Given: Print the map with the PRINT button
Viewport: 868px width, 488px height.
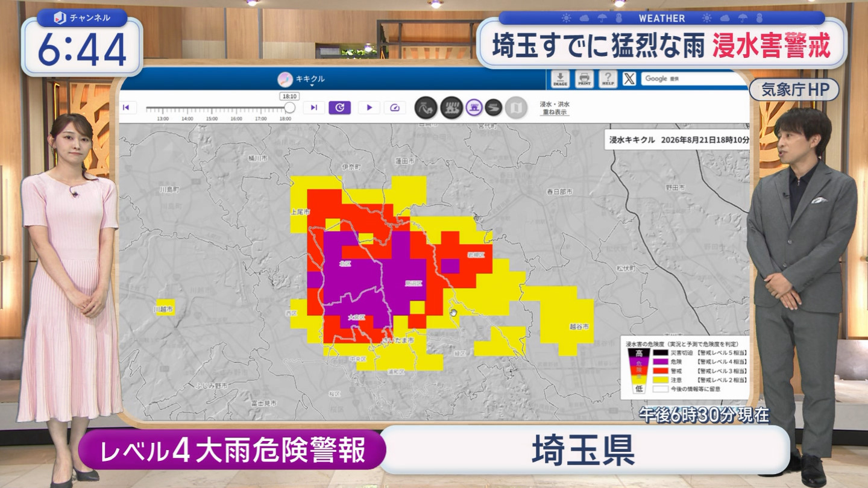Looking at the screenshot, I should tap(583, 79).
